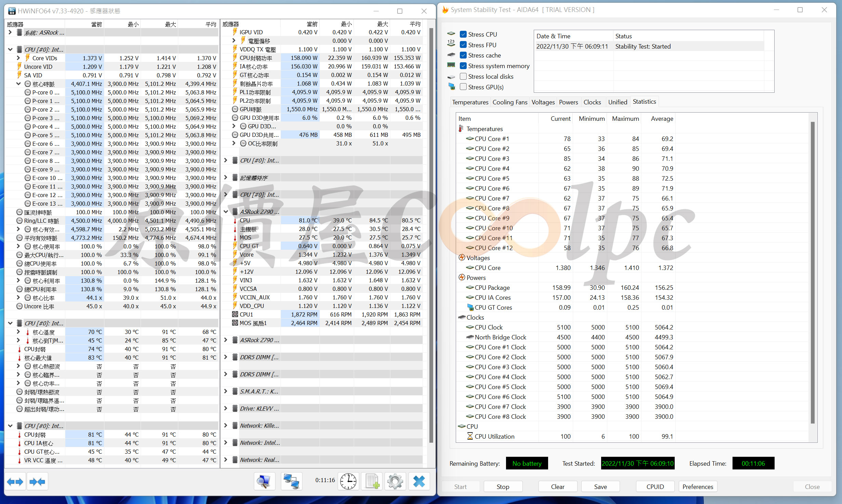Click the expand-columns arrows icon in HWiNFO toolbar

tap(15, 482)
